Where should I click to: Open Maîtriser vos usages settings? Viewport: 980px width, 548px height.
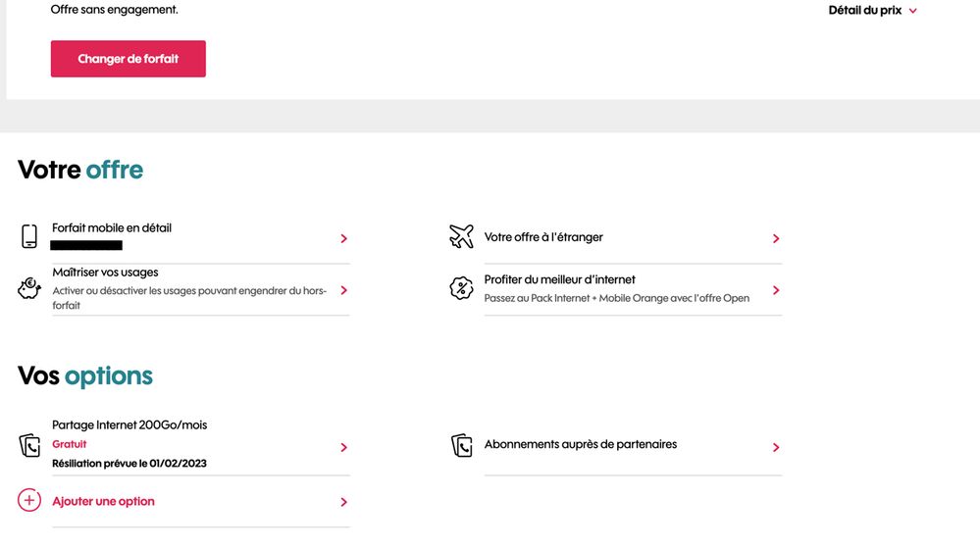105,273
